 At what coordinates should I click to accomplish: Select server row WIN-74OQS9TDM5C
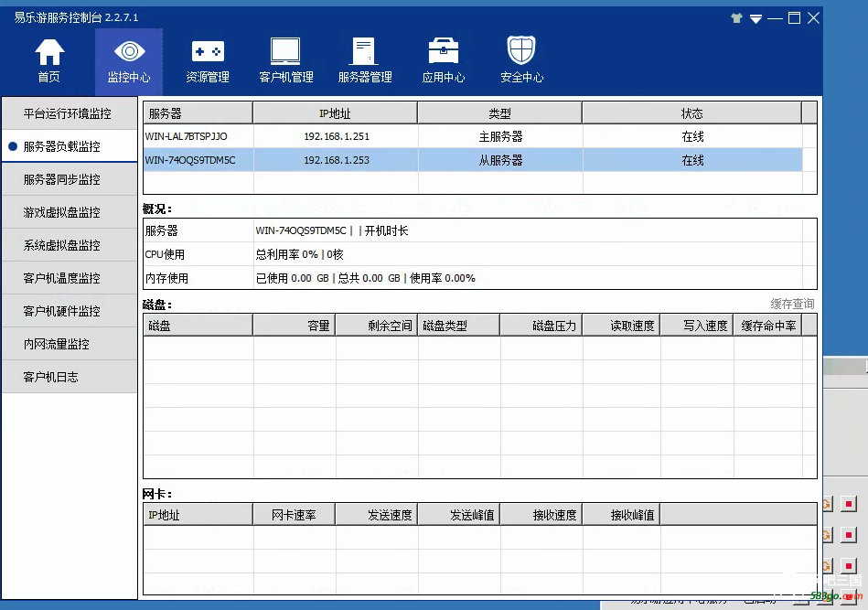click(473, 160)
